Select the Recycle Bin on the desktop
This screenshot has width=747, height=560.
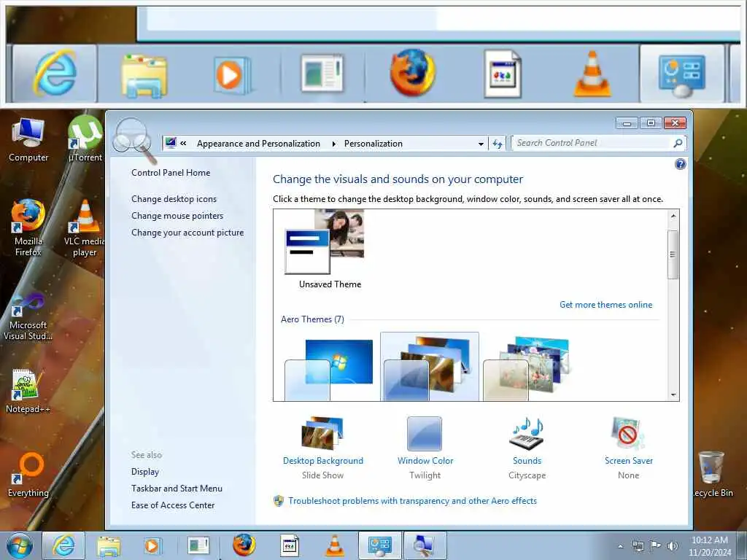[712, 474]
